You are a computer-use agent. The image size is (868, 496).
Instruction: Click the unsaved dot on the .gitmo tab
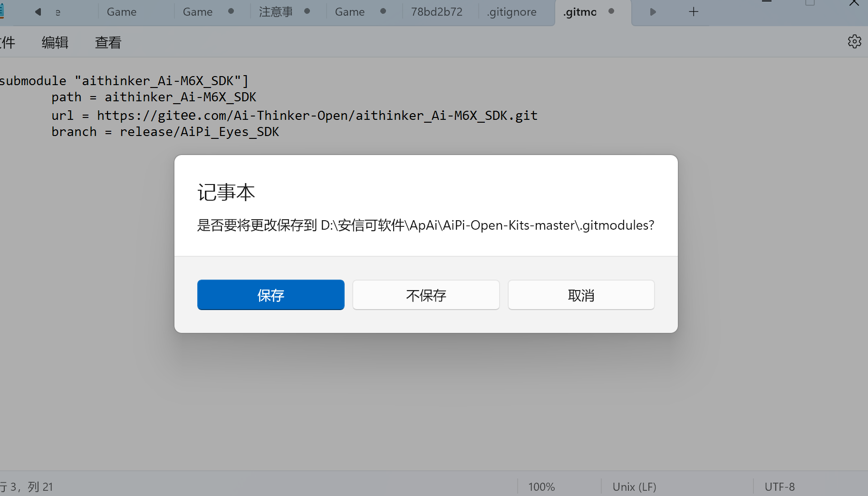pyautogui.click(x=611, y=11)
